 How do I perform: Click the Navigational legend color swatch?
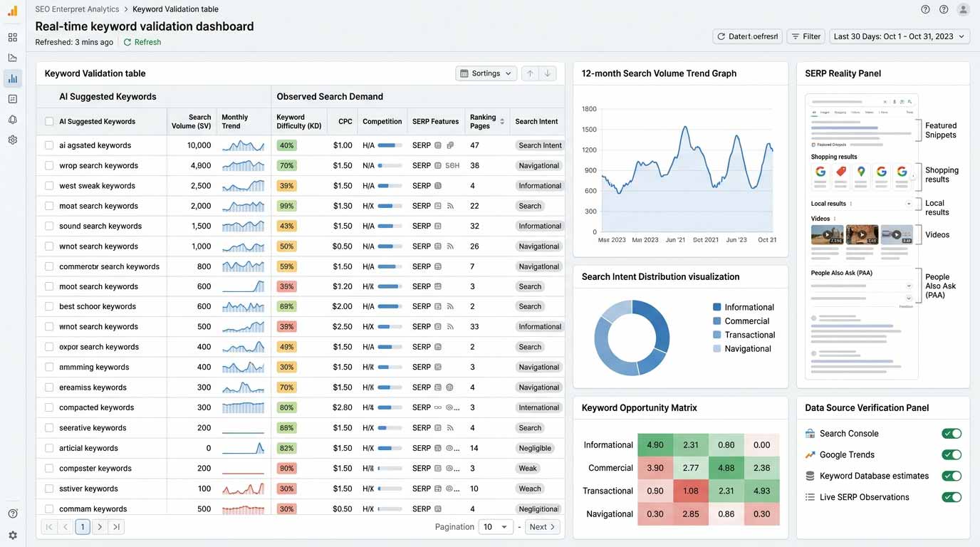click(717, 349)
